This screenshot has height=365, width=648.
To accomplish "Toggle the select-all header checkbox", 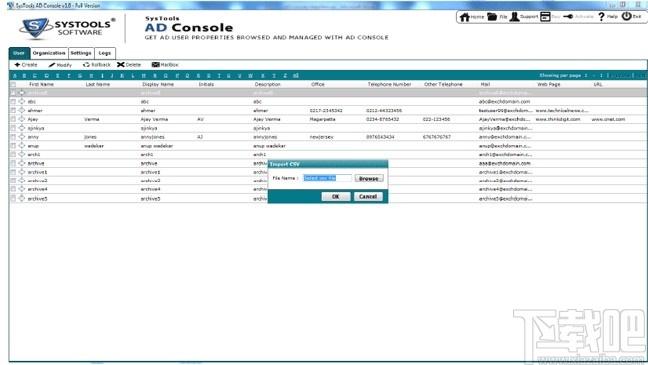I will click(x=13, y=84).
